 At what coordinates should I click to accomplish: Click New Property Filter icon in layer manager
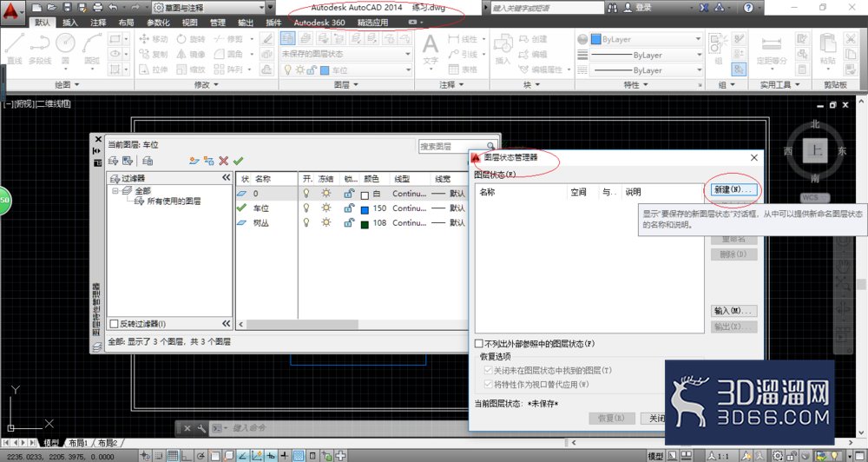[113, 161]
